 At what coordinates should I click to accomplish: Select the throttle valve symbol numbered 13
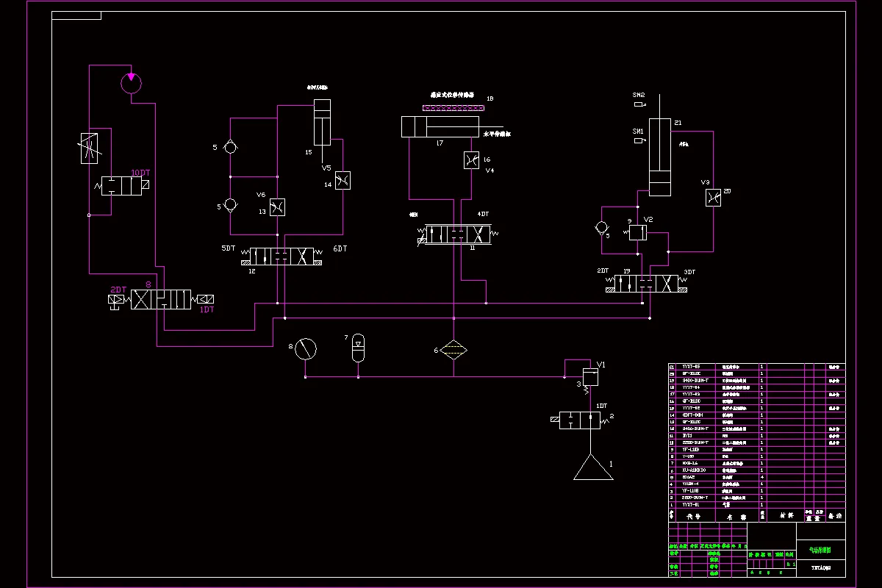coord(277,207)
